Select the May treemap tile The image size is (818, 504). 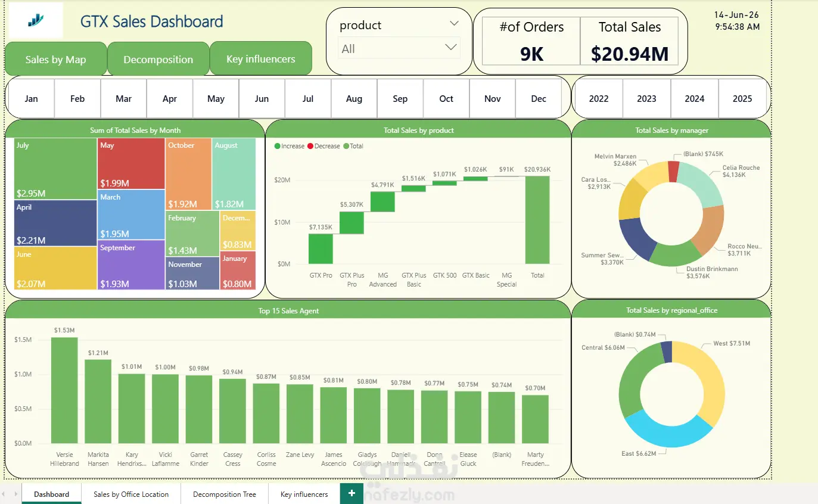click(132, 164)
